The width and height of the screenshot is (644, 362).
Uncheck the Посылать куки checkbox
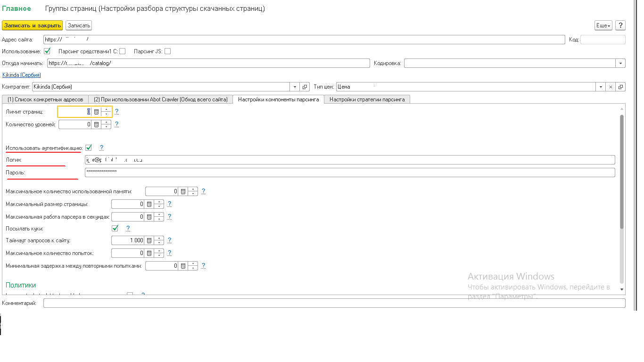(115, 228)
